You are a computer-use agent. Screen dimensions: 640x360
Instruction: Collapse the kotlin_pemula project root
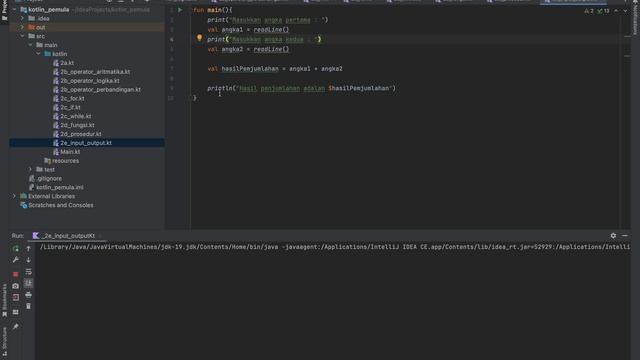[x=14, y=9]
